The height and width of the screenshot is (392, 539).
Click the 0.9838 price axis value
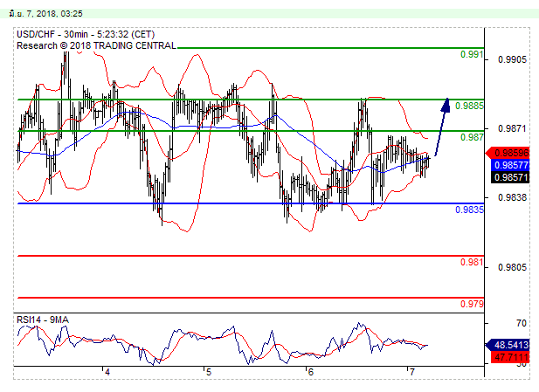tap(512, 197)
